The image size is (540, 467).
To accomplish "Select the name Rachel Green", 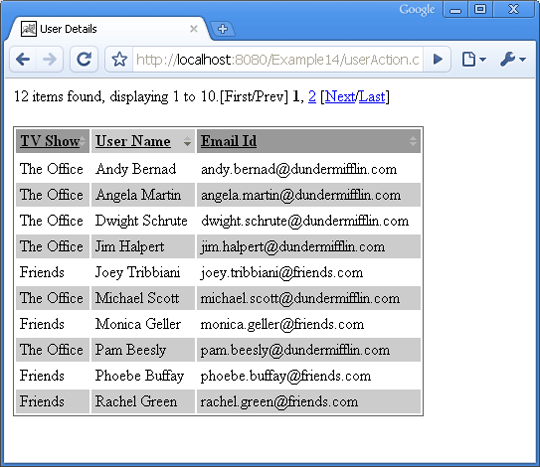I will 136,402.
